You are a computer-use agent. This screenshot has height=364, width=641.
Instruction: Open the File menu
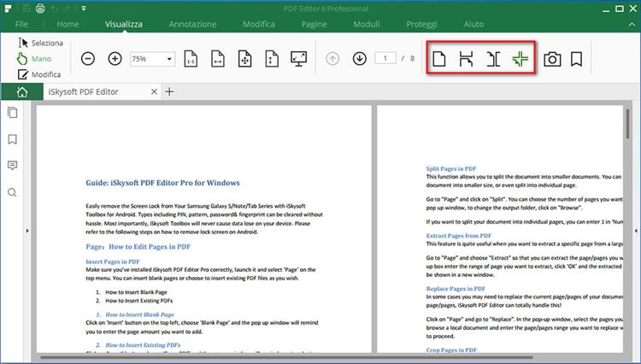click(x=21, y=24)
